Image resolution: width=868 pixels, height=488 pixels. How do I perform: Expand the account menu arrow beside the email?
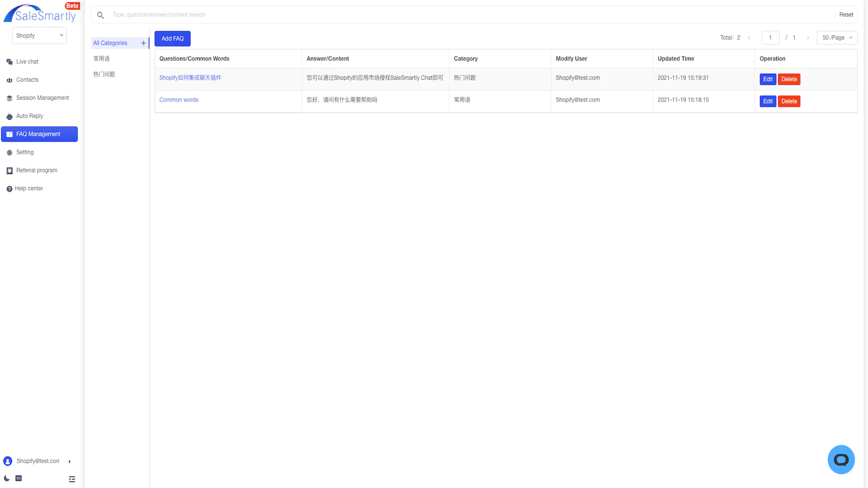(69, 461)
